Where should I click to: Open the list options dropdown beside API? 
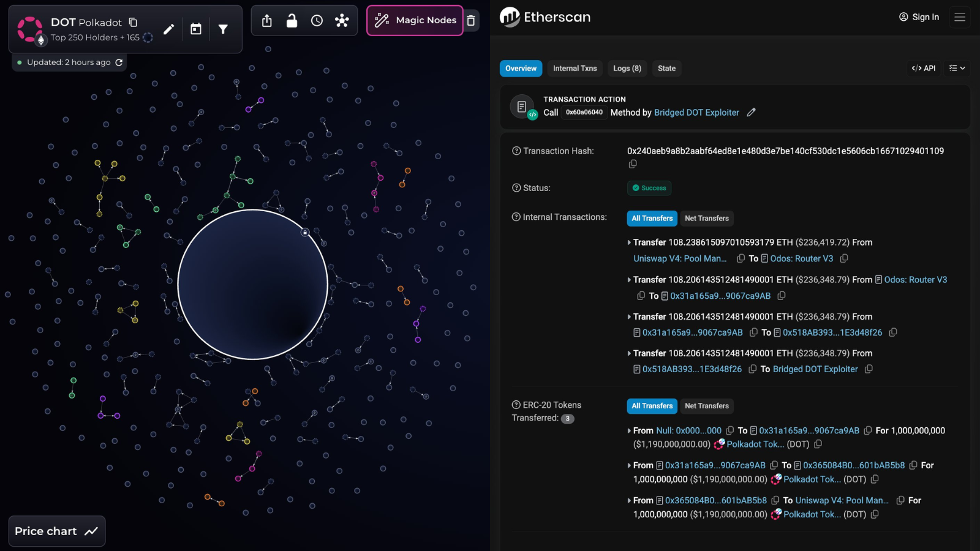click(x=957, y=69)
